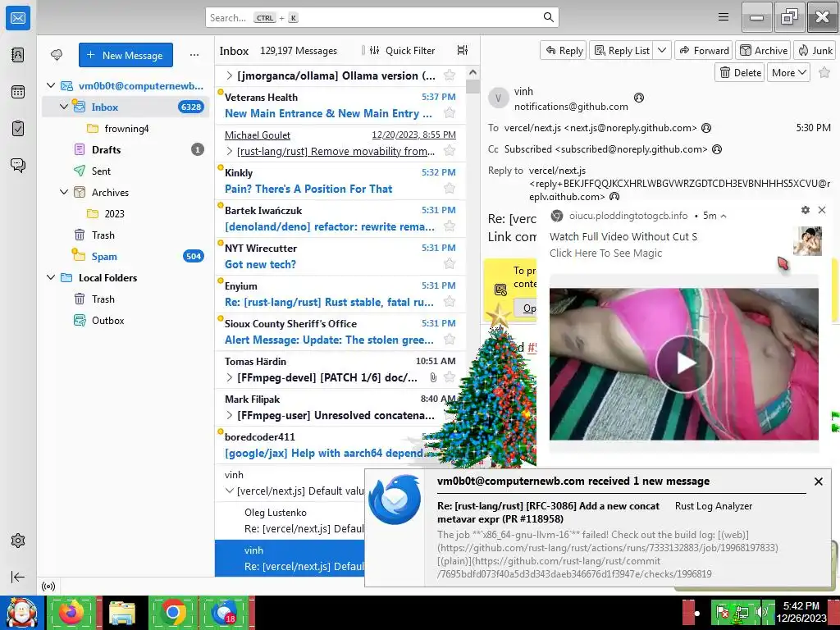Select the Sent folder
The height and width of the screenshot is (630, 840).
click(x=126, y=171)
